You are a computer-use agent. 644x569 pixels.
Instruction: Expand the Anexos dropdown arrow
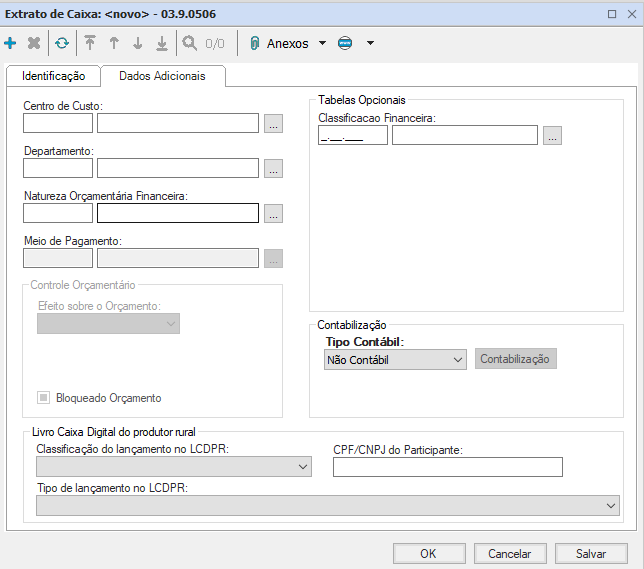click(321, 43)
